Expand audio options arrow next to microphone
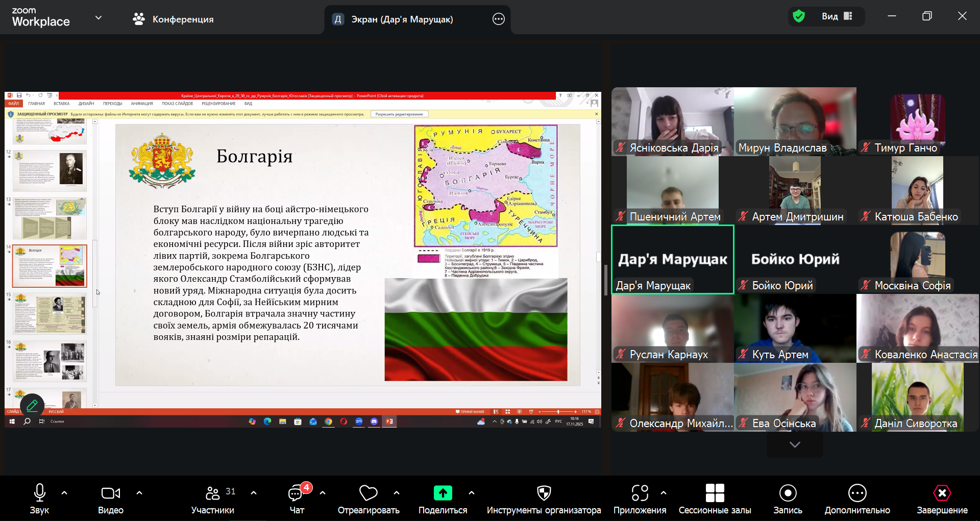 (x=64, y=493)
